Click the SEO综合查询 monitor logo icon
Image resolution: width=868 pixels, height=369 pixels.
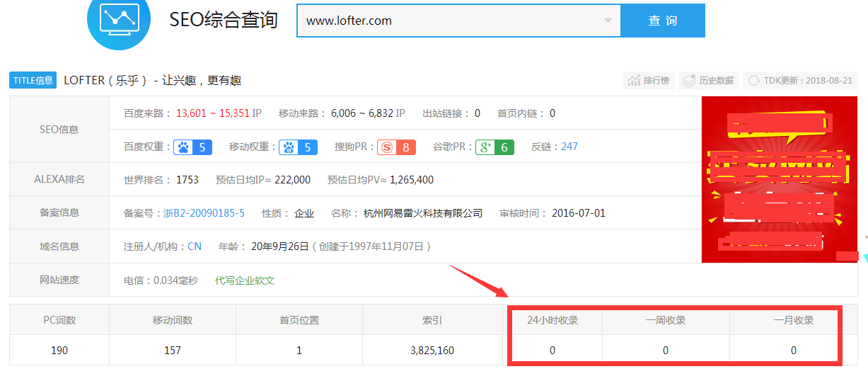tap(118, 18)
